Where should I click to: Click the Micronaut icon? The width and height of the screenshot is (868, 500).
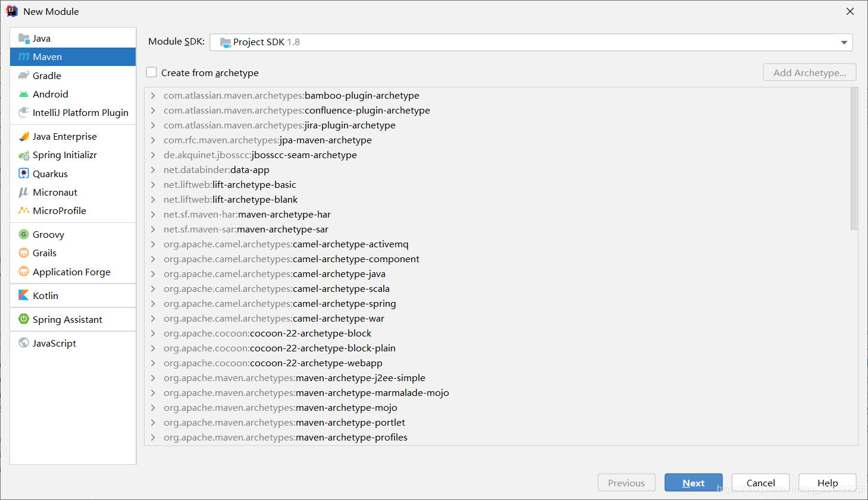click(x=24, y=192)
